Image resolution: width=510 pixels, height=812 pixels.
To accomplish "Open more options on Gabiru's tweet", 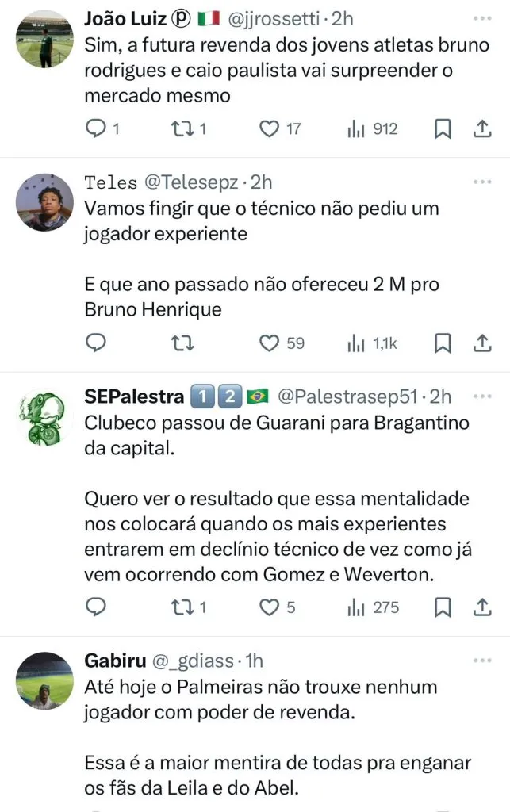I will tap(482, 660).
